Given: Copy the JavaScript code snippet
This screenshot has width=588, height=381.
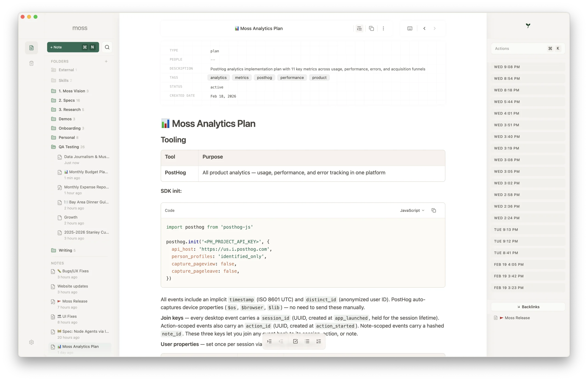Looking at the screenshot, I should pos(434,210).
